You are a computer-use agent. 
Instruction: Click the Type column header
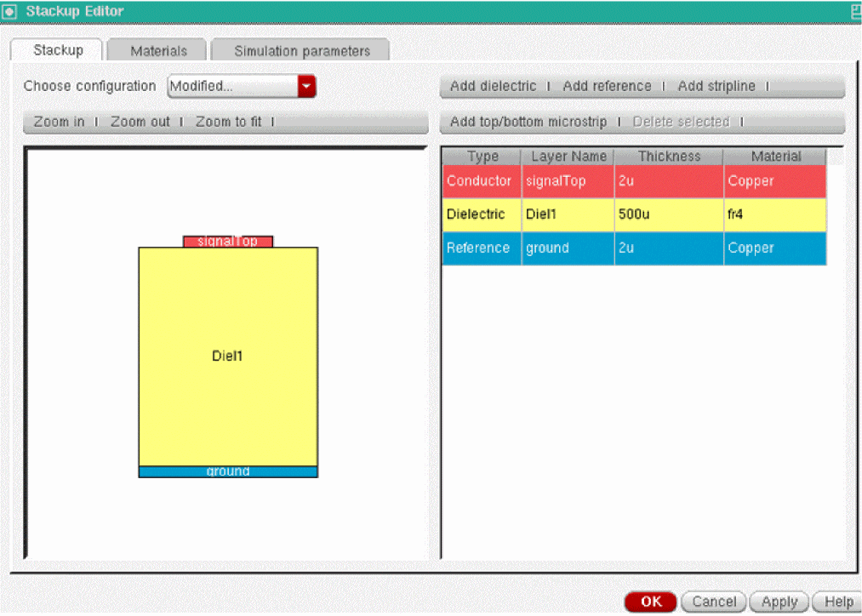pyautogui.click(x=482, y=157)
